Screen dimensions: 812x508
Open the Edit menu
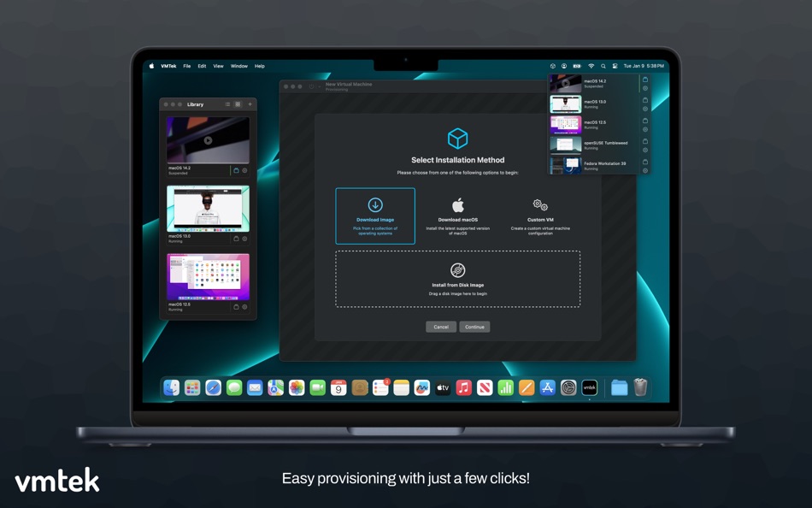point(202,66)
